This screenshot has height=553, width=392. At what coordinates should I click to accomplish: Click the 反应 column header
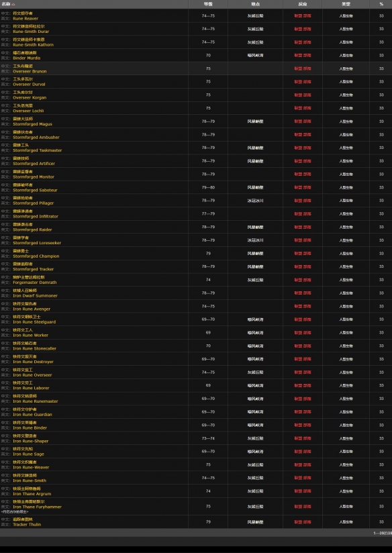302,4
